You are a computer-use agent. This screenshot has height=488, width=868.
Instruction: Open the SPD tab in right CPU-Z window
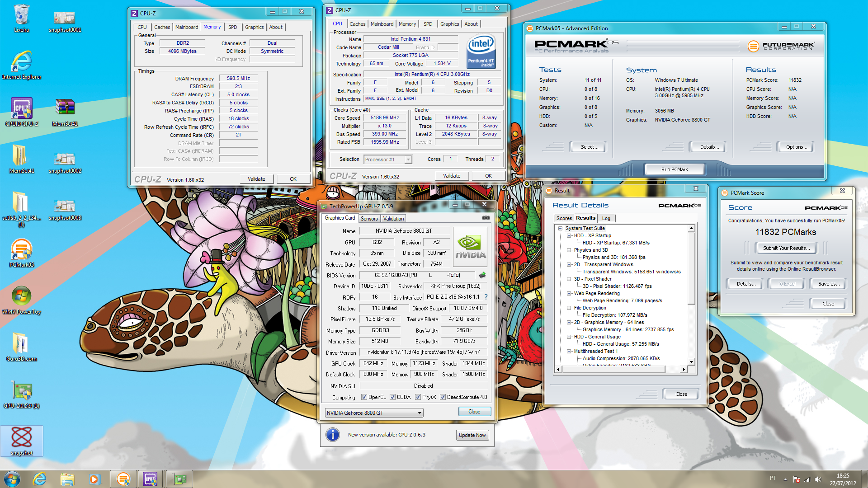click(428, 24)
